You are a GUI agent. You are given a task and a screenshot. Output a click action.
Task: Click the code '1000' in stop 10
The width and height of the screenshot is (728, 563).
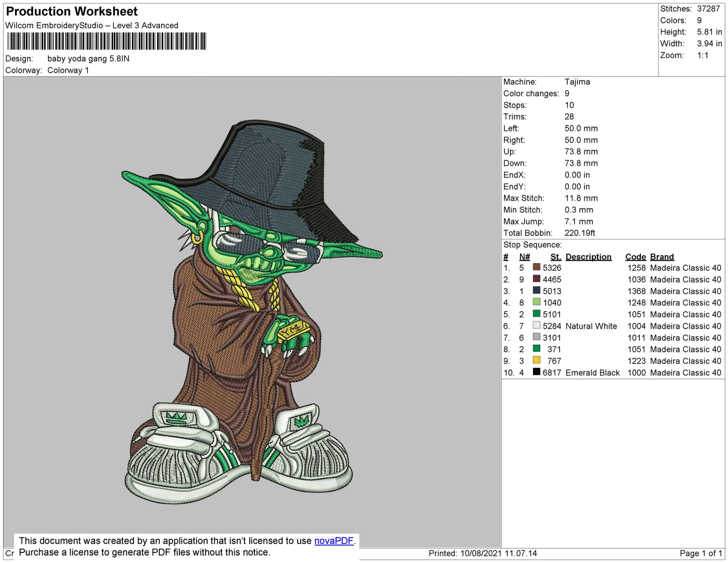pyautogui.click(x=636, y=372)
